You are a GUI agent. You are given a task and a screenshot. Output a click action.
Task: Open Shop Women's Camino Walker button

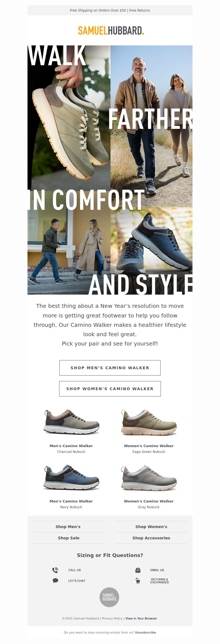coord(110,388)
